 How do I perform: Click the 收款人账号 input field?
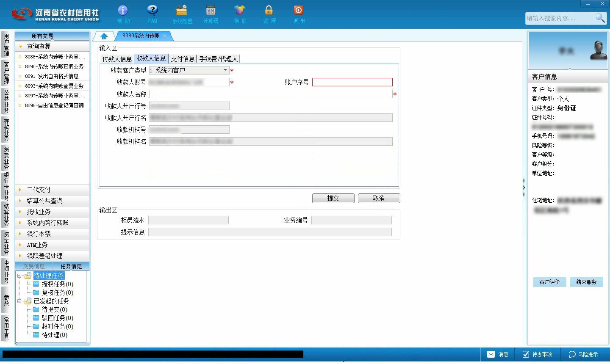point(189,82)
